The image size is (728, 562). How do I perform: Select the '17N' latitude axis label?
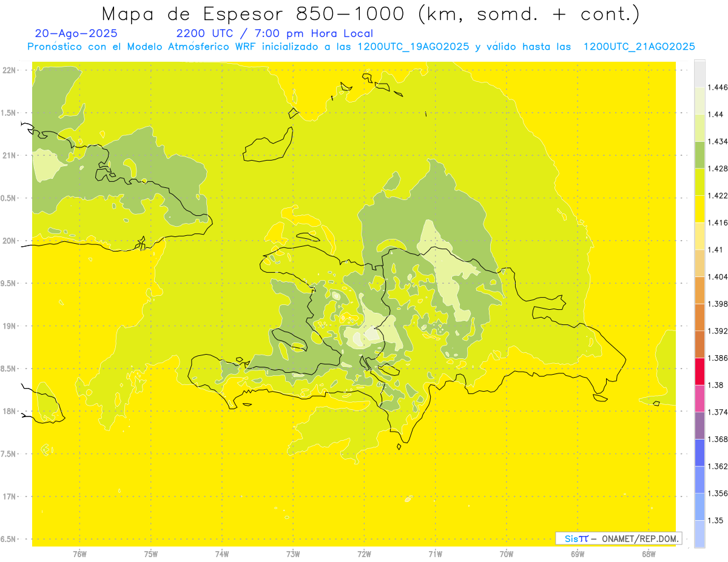8,497
